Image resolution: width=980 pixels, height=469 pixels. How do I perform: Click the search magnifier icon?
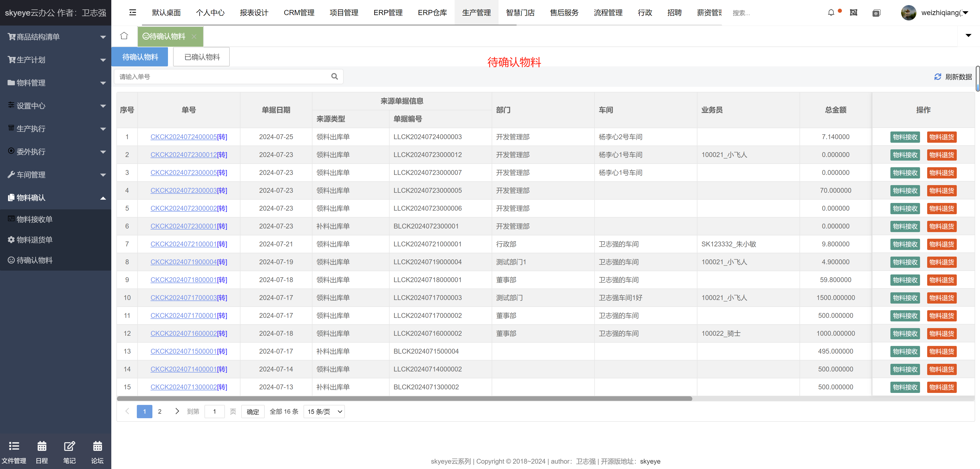click(x=334, y=77)
